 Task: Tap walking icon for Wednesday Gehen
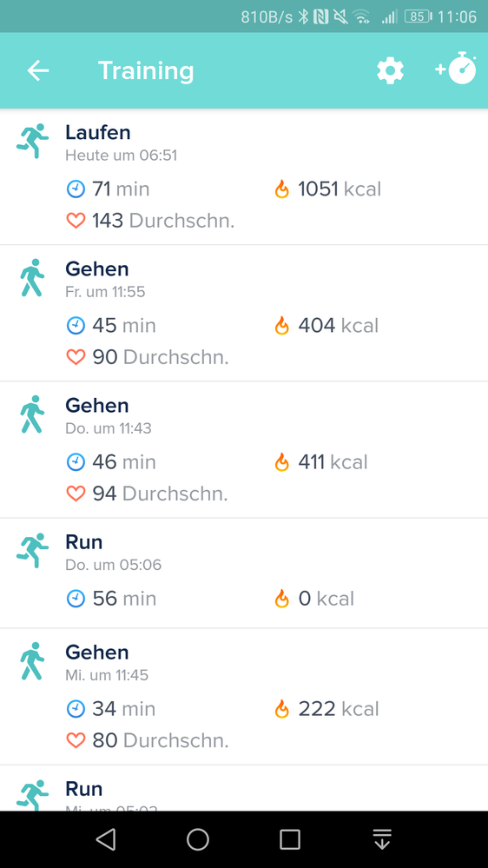pyautogui.click(x=32, y=661)
